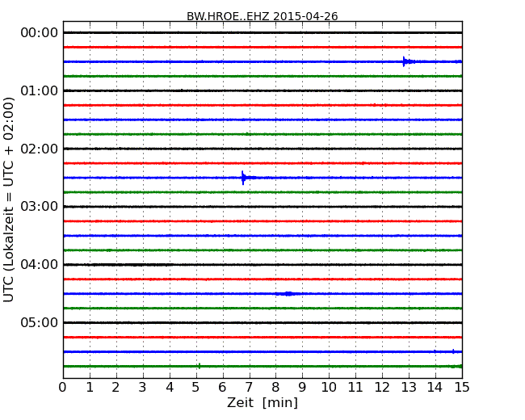Click x-axis tick label 9

click(x=302, y=388)
